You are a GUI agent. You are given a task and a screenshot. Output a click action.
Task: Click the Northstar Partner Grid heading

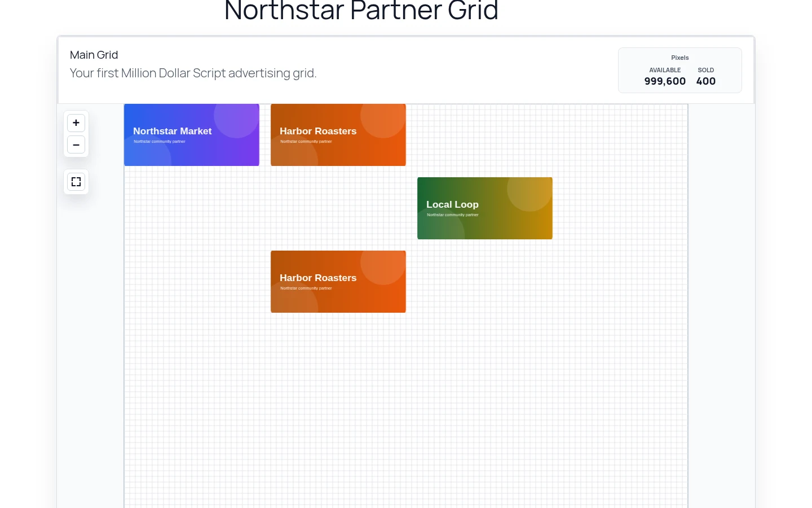[x=361, y=10]
